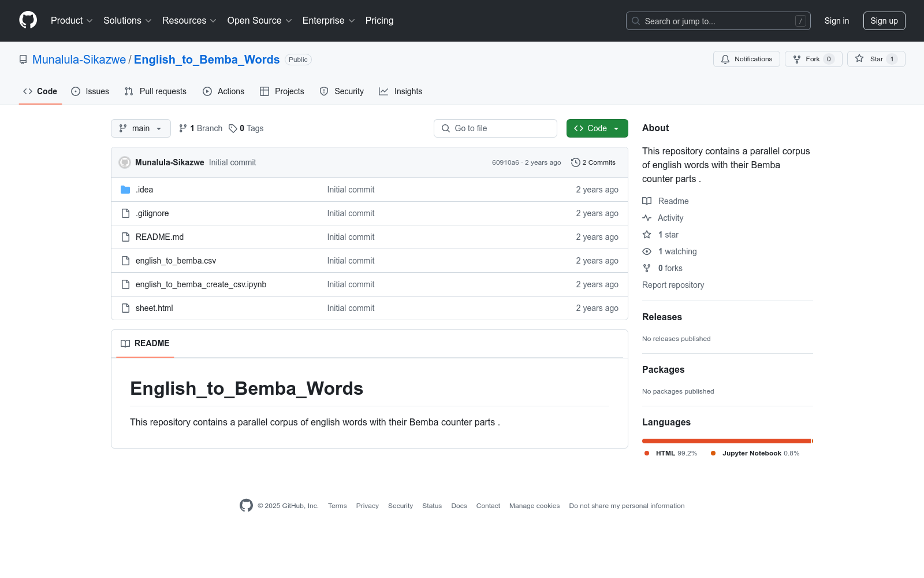Expand the Open Source menu
924x578 pixels.
pyautogui.click(x=260, y=21)
